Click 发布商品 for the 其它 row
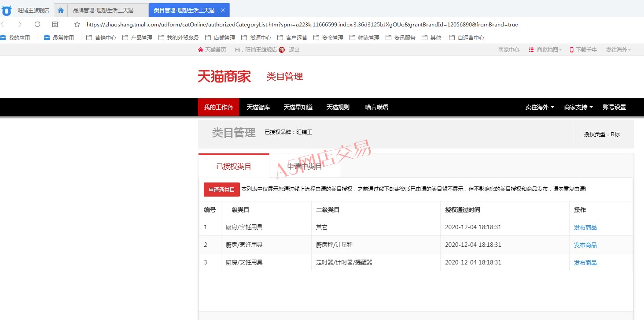This screenshot has width=644, height=320. (x=585, y=227)
